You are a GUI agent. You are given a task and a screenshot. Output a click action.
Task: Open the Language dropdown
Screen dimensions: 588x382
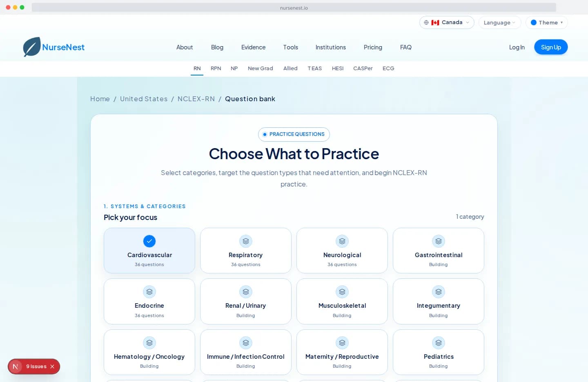pyautogui.click(x=500, y=22)
